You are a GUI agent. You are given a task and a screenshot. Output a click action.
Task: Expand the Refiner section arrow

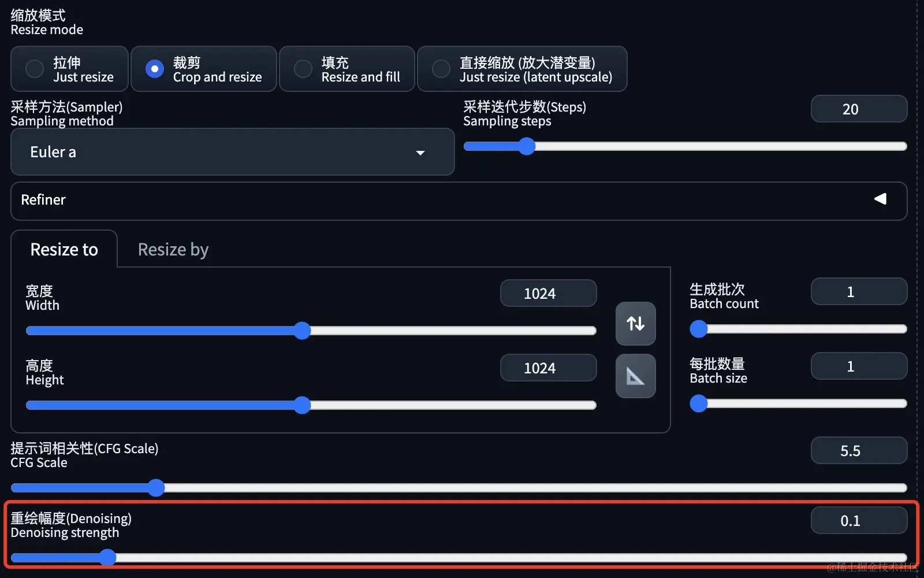[x=880, y=199]
